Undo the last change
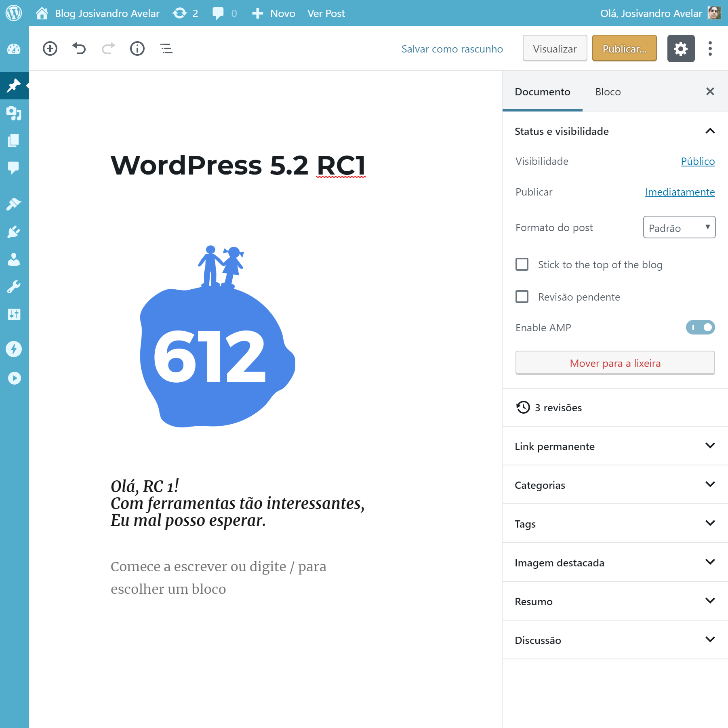This screenshot has height=728, width=728. tap(79, 48)
